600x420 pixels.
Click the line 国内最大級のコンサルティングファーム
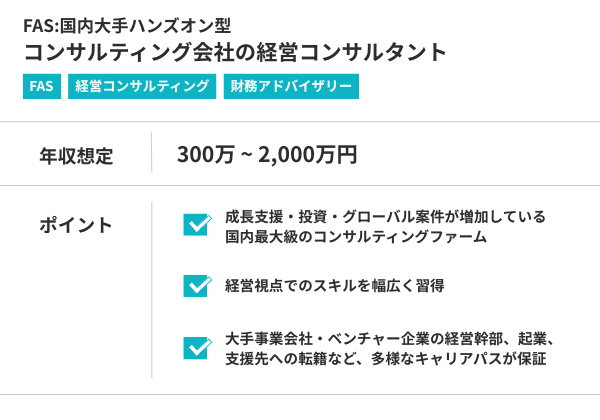pos(356,237)
